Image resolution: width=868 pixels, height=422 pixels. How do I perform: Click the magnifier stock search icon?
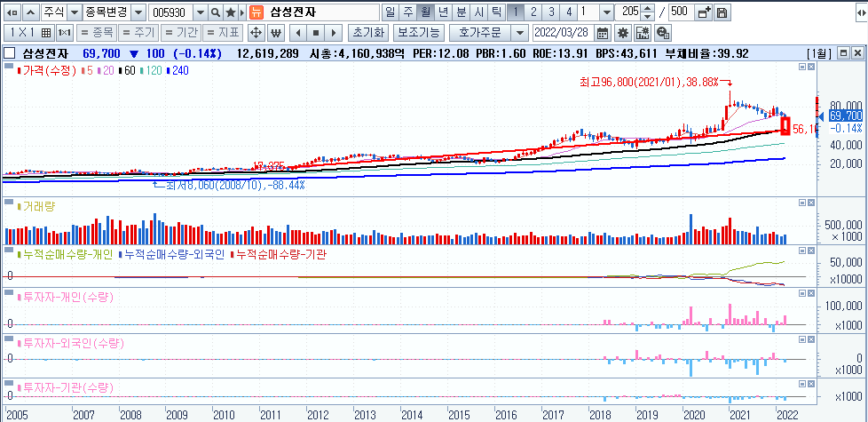click(216, 12)
